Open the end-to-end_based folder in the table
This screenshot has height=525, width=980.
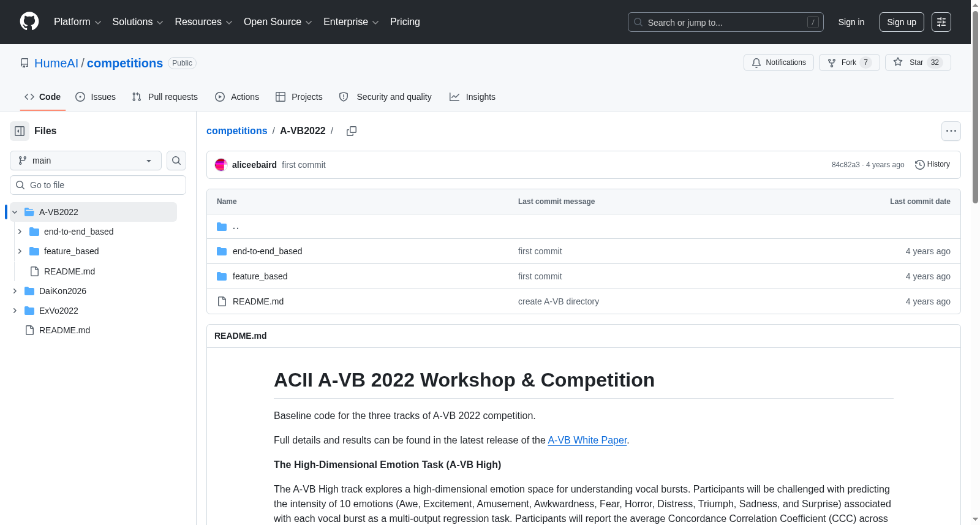coord(267,251)
